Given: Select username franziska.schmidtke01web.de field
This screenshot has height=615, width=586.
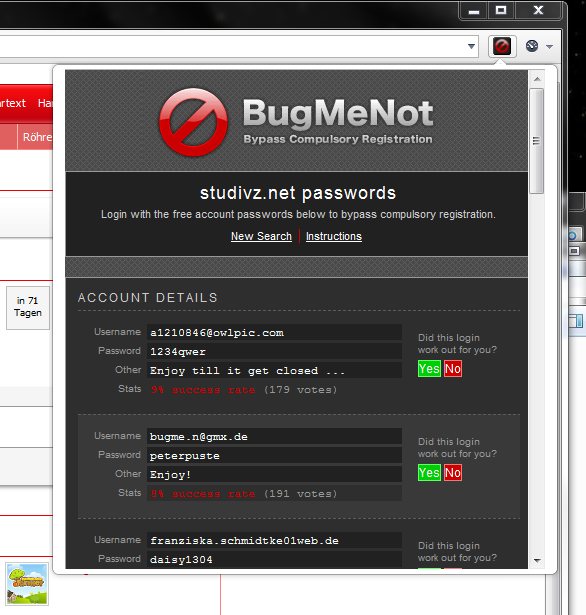Looking at the screenshot, I should (274, 540).
